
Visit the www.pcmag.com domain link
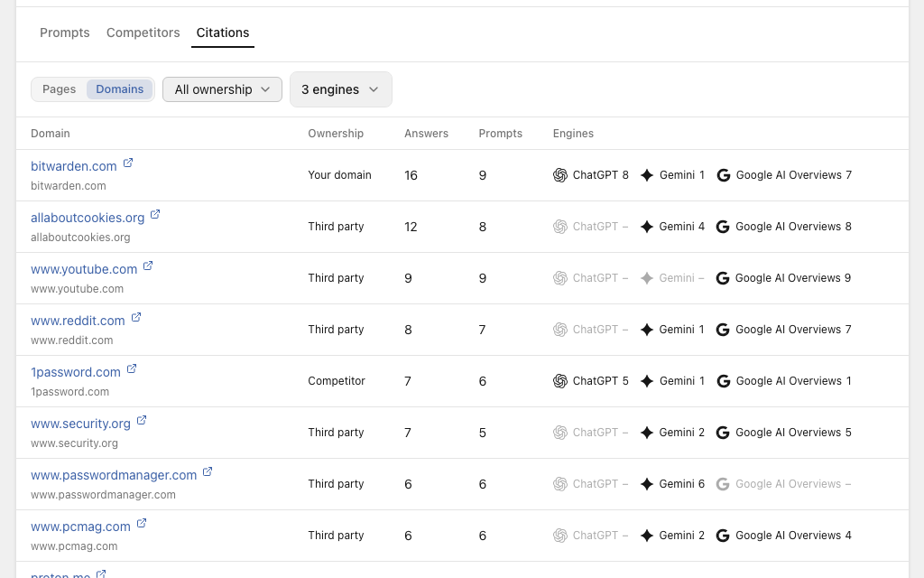pos(80,527)
